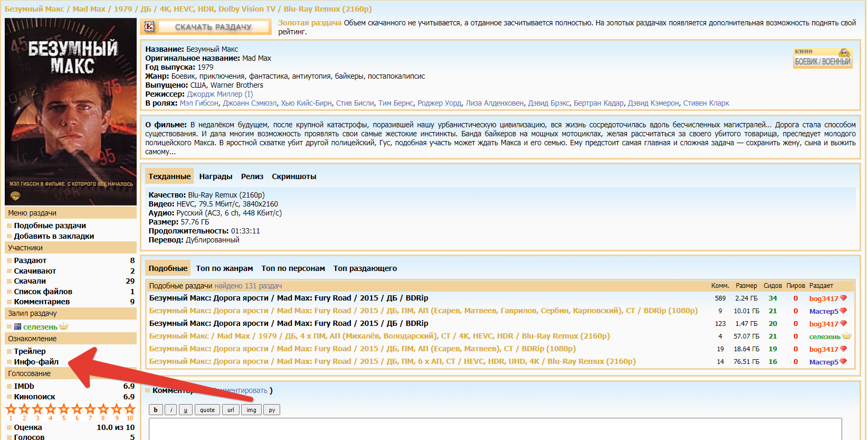This screenshot has width=868, height=440.
Task: Insert image using the 'img' button
Action: 251,410
